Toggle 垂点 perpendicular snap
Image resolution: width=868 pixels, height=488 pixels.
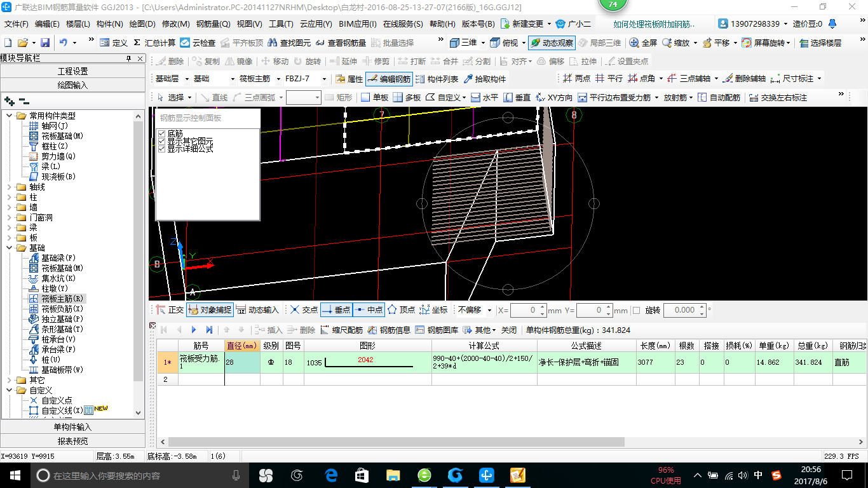(336, 310)
